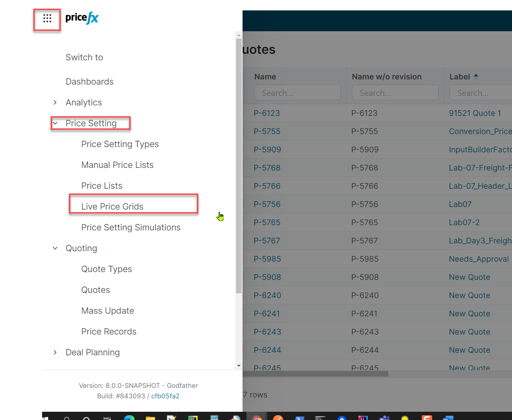
Task: Open quote P-6123 link
Action: click(x=267, y=113)
